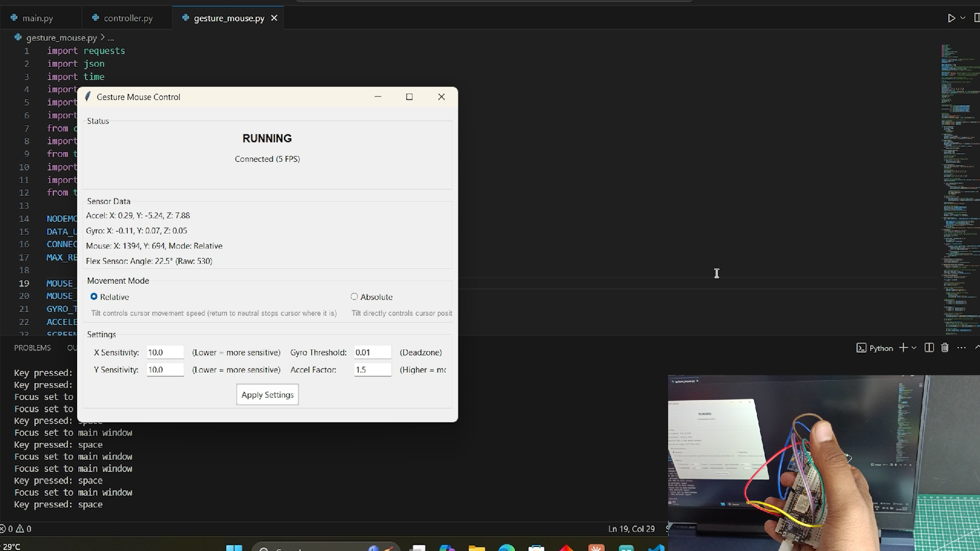The width and height of the screenshot is (980, 551).
Task: Open Microsoft Edge from the taskbar
Action: (x=507, y=548)
